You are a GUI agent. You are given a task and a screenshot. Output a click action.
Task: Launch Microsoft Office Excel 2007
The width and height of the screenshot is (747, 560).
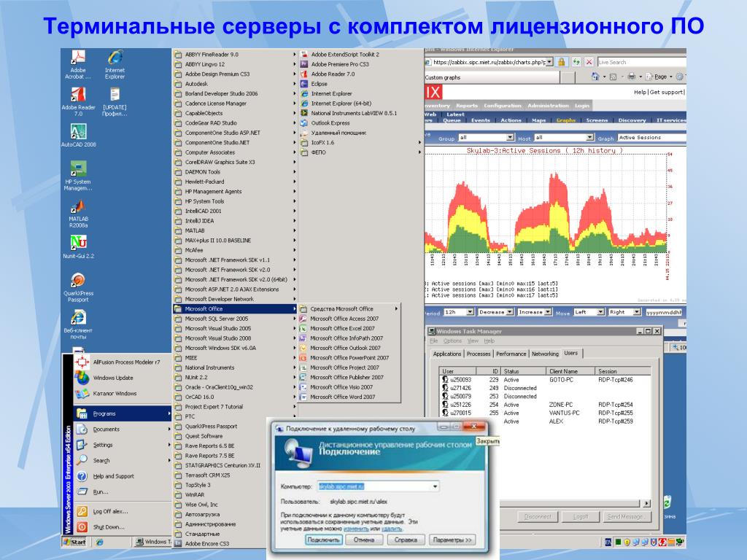tap(349, 328)
